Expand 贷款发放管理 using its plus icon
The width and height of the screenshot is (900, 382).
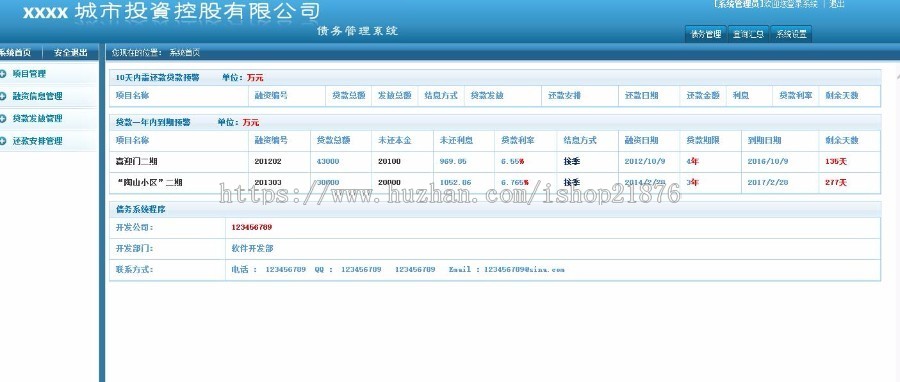click(3, 118)
